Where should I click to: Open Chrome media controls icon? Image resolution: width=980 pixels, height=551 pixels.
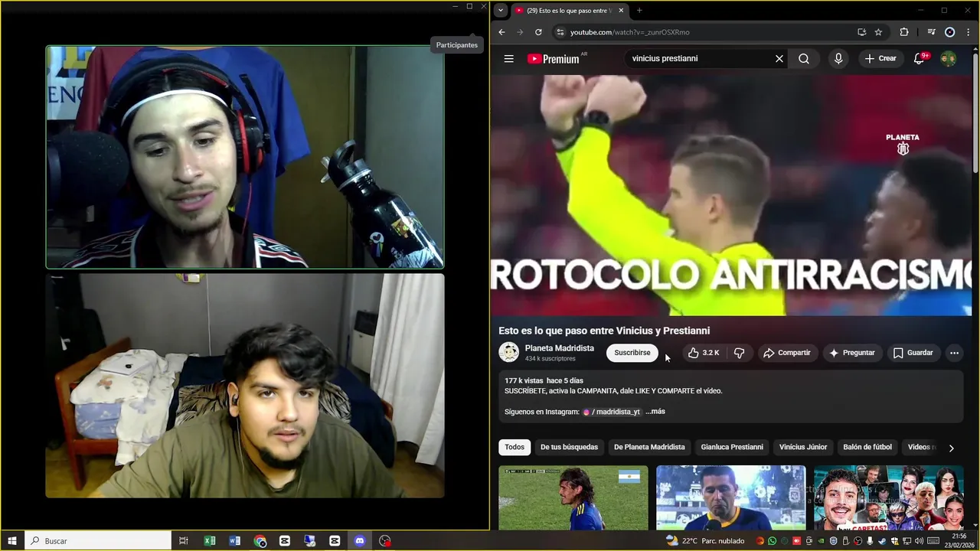931,32
